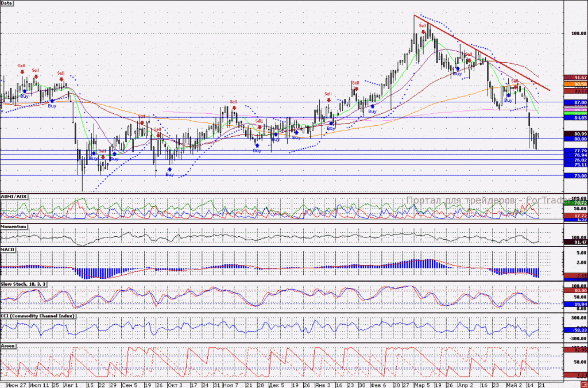Click the leftmost Sell arrow in late June

22,72
